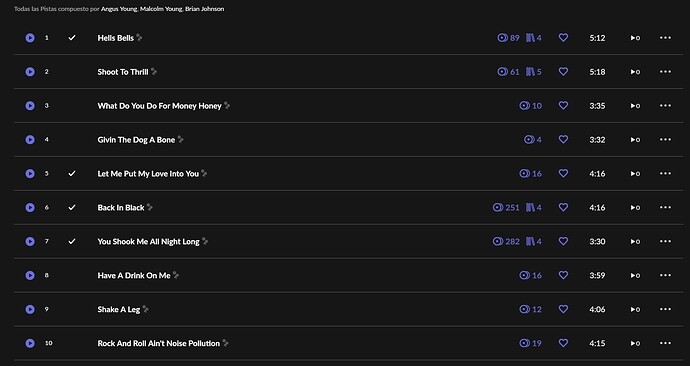The width and height of the screenshot is (690, 366).
Task: Click views count 282 on track 7
Action: coord(506,241)
